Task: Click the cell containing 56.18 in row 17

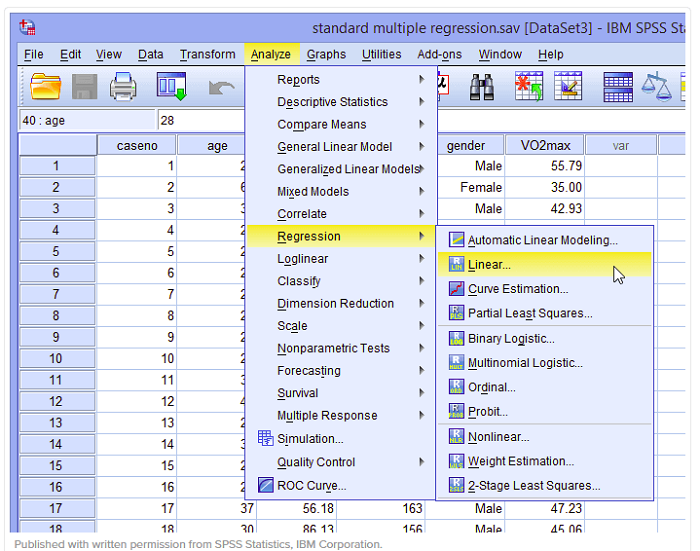Action: [x=296, y=508]
